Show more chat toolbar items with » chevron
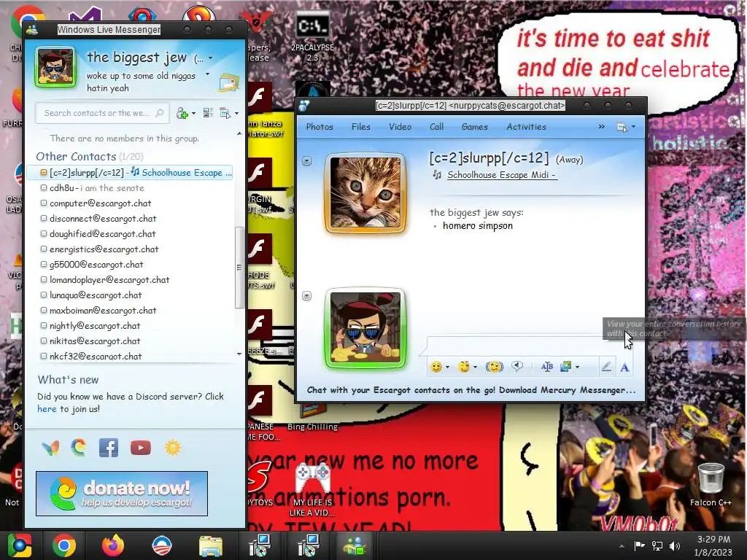Viewport: 747px width, 560px height. (x=601, y=127)
